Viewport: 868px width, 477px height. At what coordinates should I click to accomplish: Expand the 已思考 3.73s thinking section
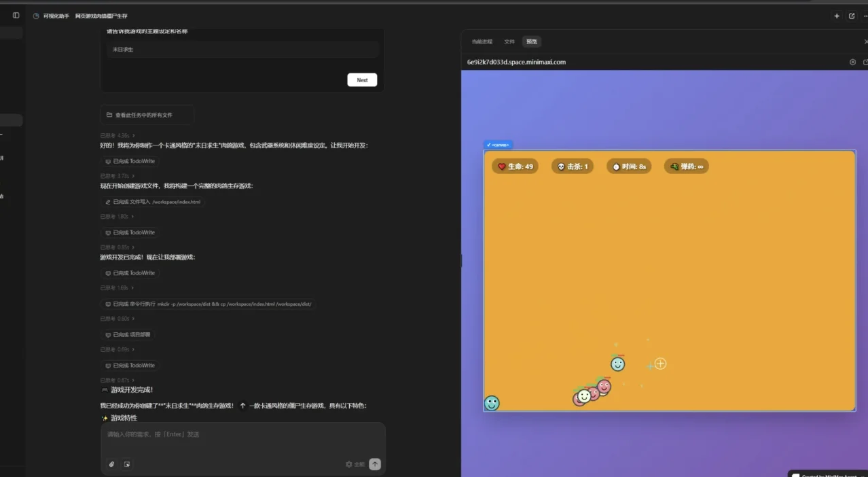pos(117,176)
